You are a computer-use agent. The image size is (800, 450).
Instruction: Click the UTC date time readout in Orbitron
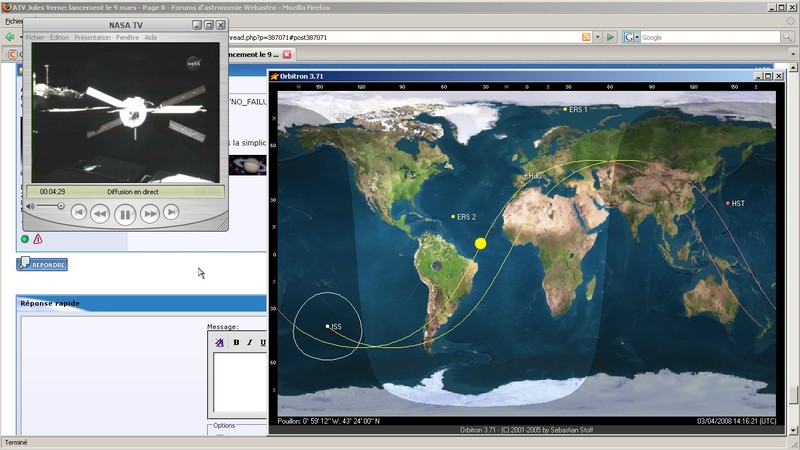coord(736,421)
